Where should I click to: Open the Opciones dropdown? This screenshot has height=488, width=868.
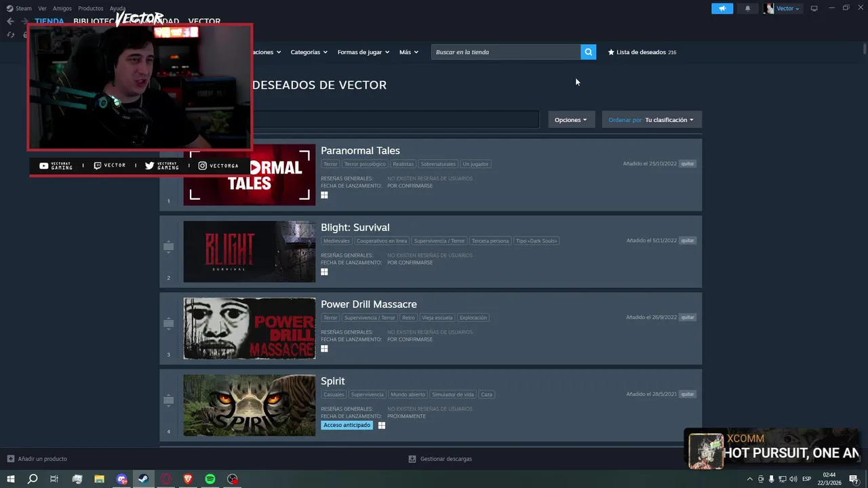click(x=571, y=120)
